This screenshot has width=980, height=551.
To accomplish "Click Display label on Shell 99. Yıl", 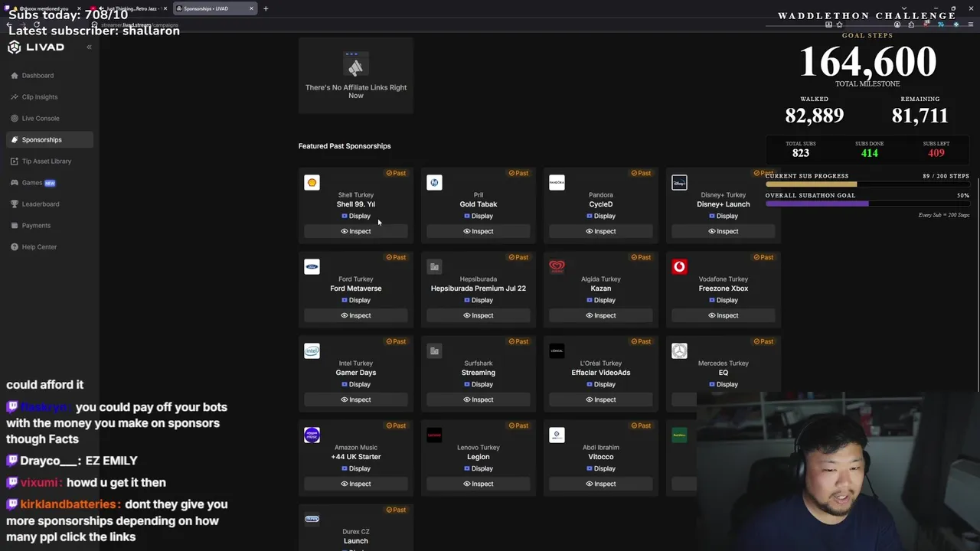I will [356, 216].
